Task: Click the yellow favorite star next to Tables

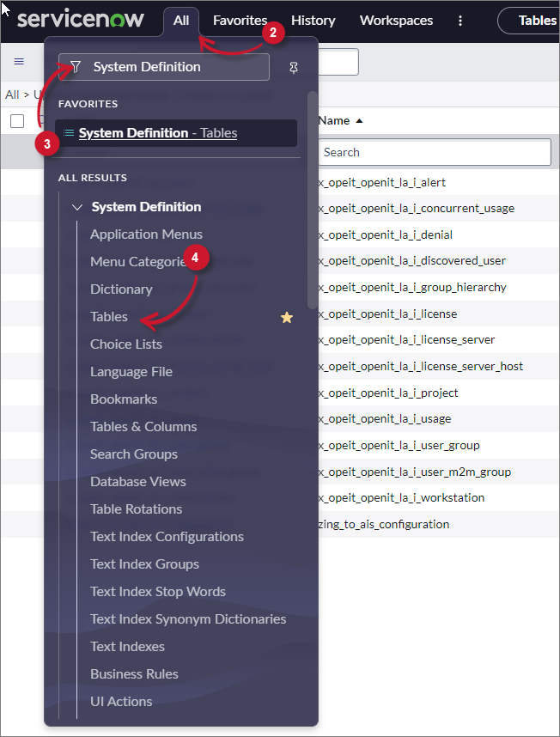Action: [x=287, y=317]
